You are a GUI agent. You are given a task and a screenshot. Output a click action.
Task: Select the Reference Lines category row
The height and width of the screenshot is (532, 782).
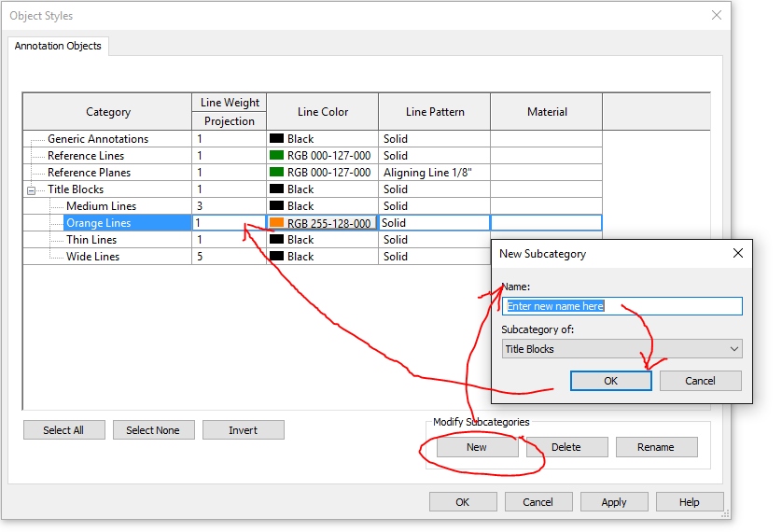86,156
